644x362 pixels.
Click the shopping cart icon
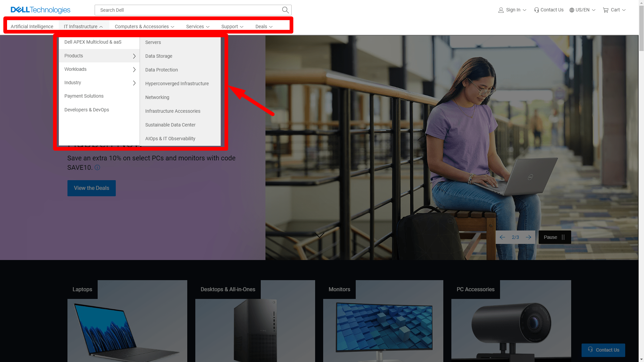[x=606, y=10]
